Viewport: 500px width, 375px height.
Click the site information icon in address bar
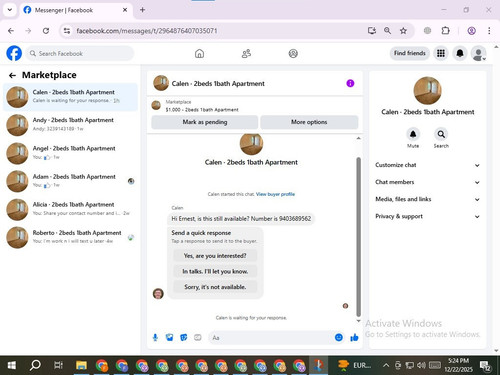[67, 31]
